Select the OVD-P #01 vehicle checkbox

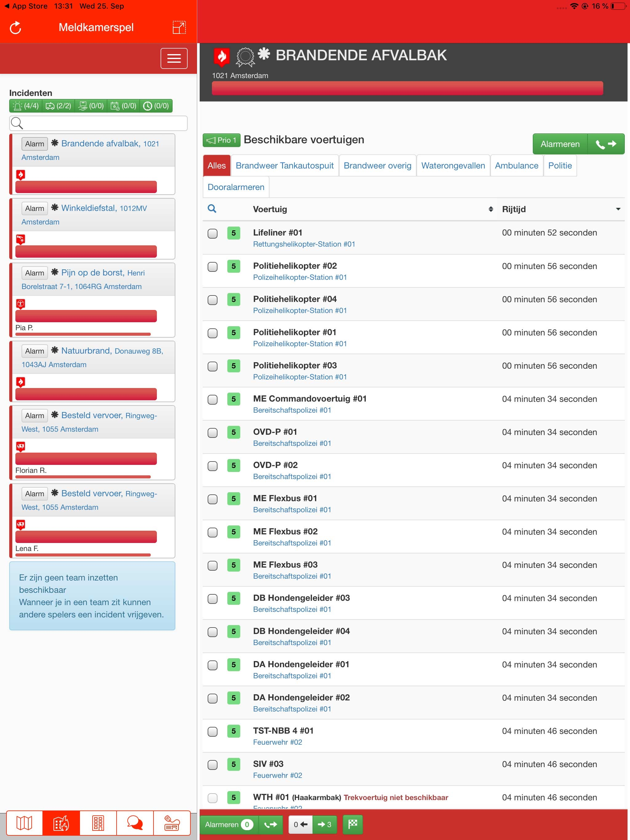tap(213, 433)
